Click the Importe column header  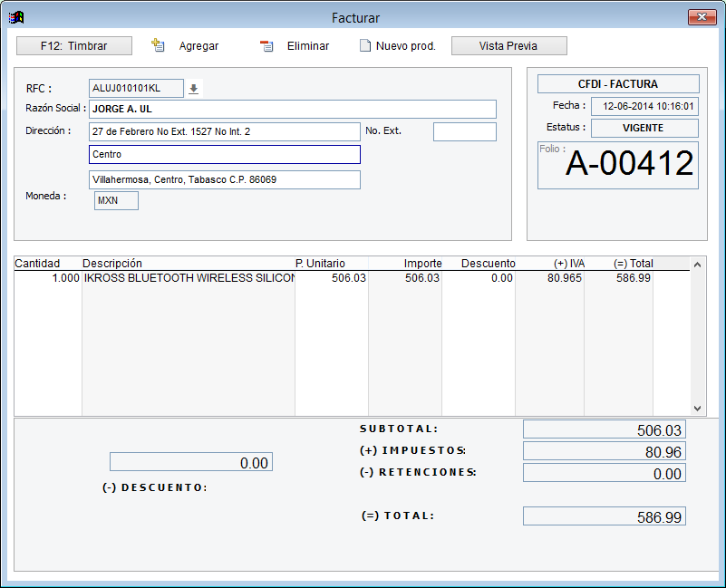click(x=422, y=264)
